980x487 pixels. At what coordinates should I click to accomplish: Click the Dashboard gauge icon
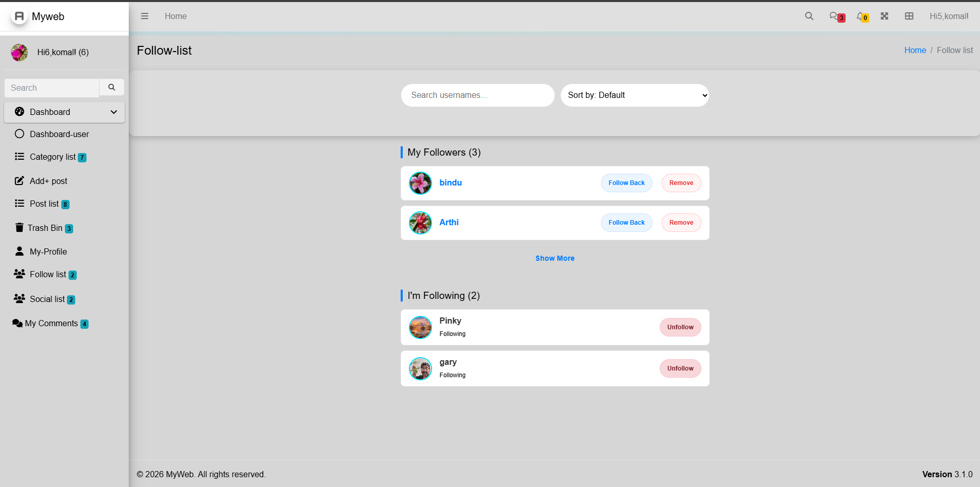(x=20, y=112)
